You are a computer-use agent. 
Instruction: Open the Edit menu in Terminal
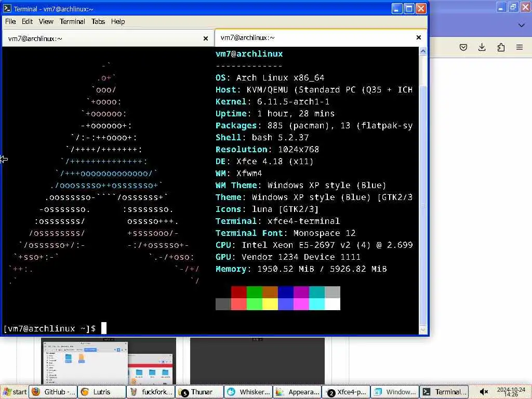[27, 21]
